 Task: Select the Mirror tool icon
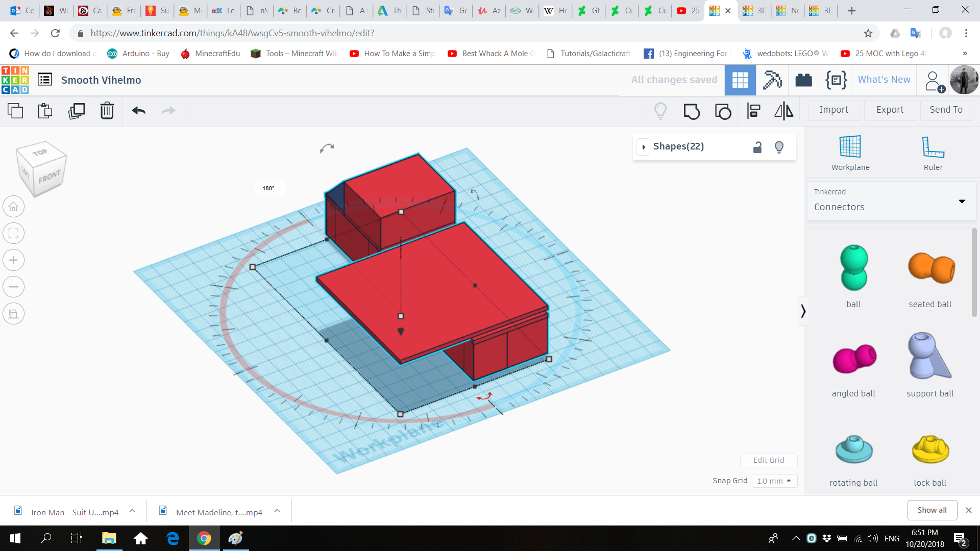[x=783, y=111]
